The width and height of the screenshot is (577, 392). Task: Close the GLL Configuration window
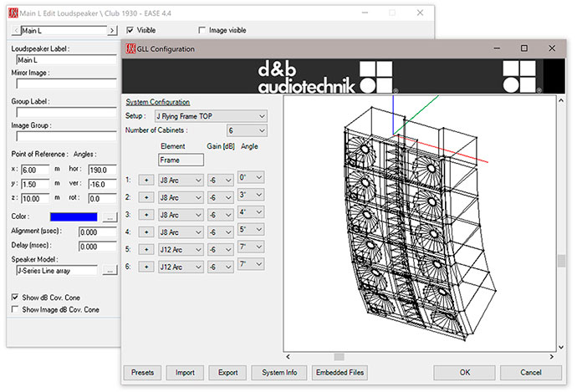(x=552, y=48)
